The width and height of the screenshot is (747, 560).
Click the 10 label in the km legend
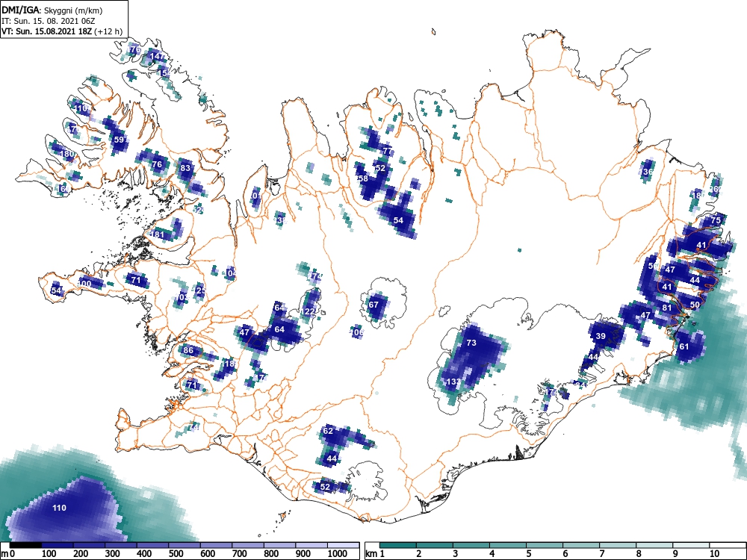pos(713,554)
